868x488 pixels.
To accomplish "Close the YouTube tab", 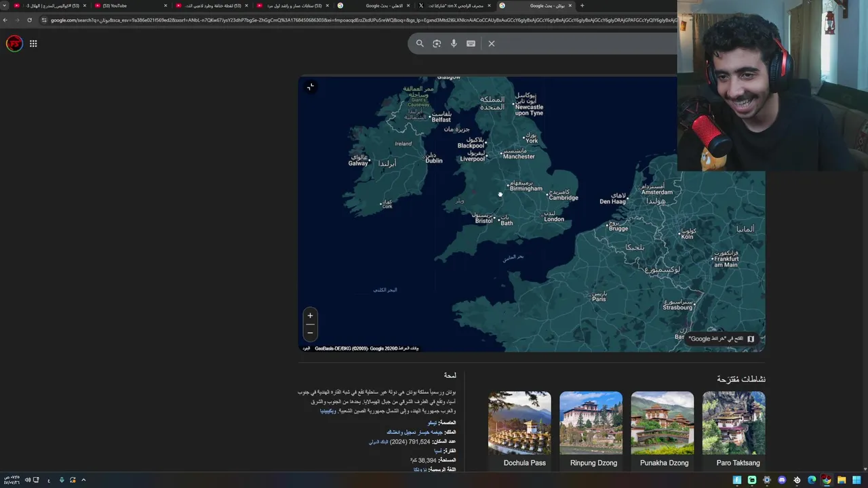I will (x=165, y=5).
